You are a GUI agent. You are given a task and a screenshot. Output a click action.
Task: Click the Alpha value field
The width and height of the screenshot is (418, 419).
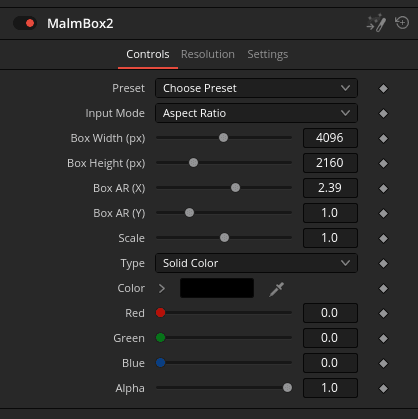point(330,388)
